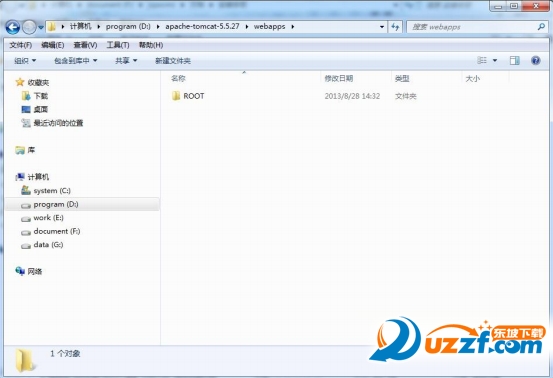The image size is (553, 378).
Task: Click the document (F:) drive icon
Action: click(x=26, y=232)
